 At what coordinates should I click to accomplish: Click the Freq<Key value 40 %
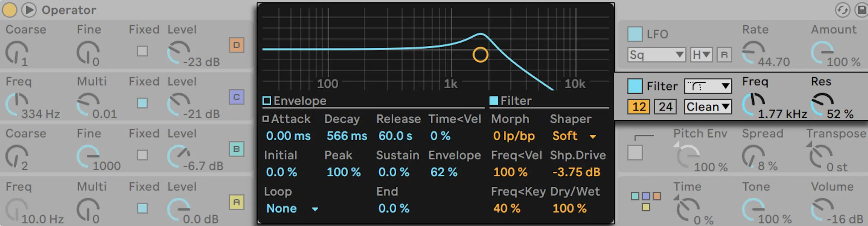pos(507,208)
